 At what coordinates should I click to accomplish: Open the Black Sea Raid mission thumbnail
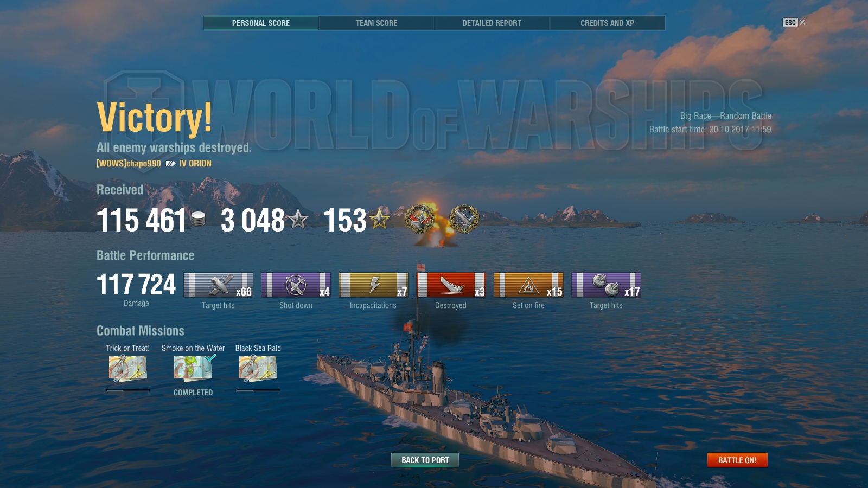click(x=258, y=368)
